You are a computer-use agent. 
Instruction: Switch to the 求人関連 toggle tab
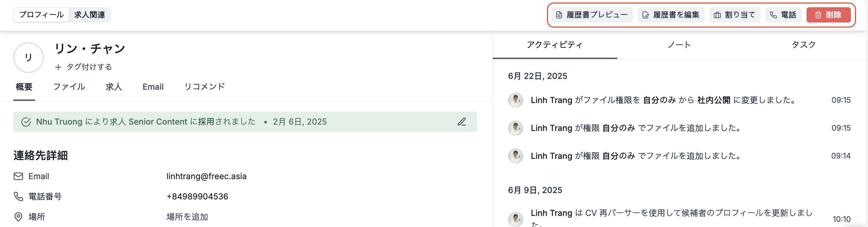pyautogui.click(x=90, y=15)
